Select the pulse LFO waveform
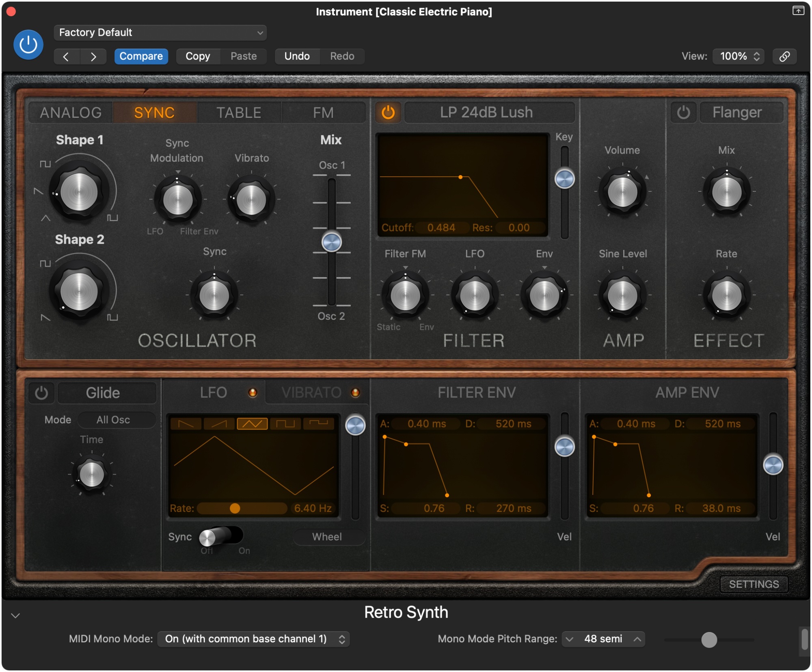 (x=319, y=424)
